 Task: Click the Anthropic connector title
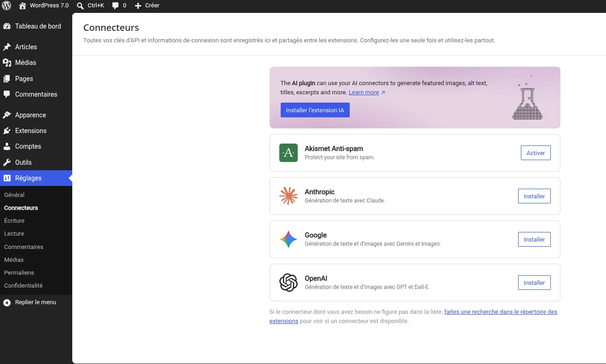click(320, 192)
